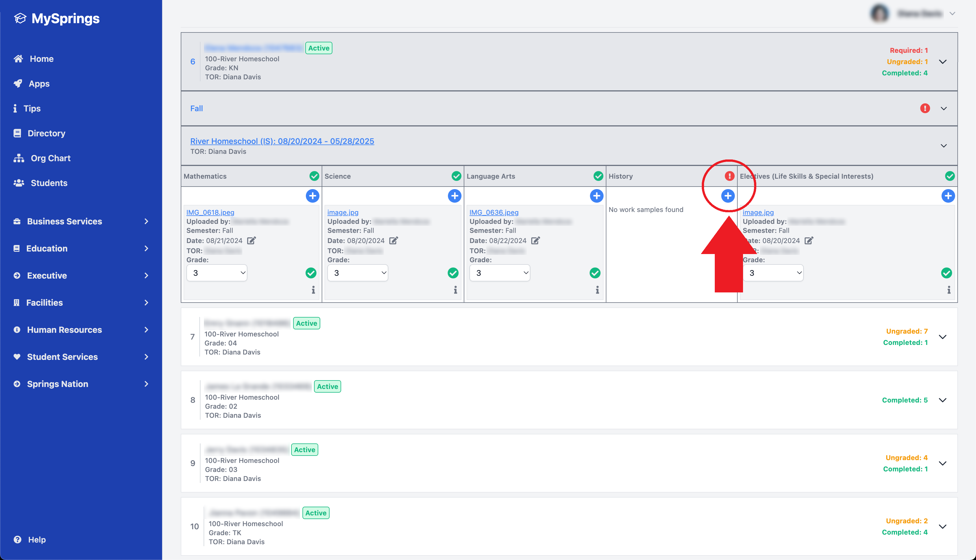The height and width of the screenshot is (560, 976).
Task: Click the History required alert icon
Action: tap(729, 176)
